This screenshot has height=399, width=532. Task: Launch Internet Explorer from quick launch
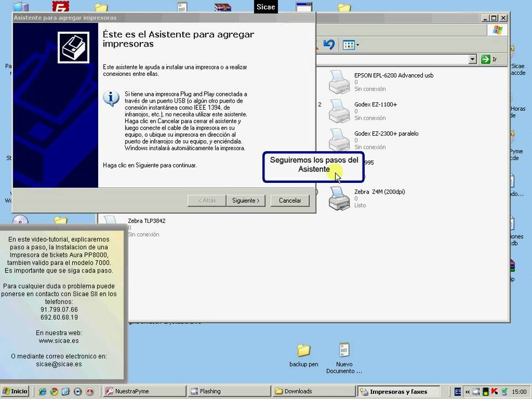click(43, 392)
